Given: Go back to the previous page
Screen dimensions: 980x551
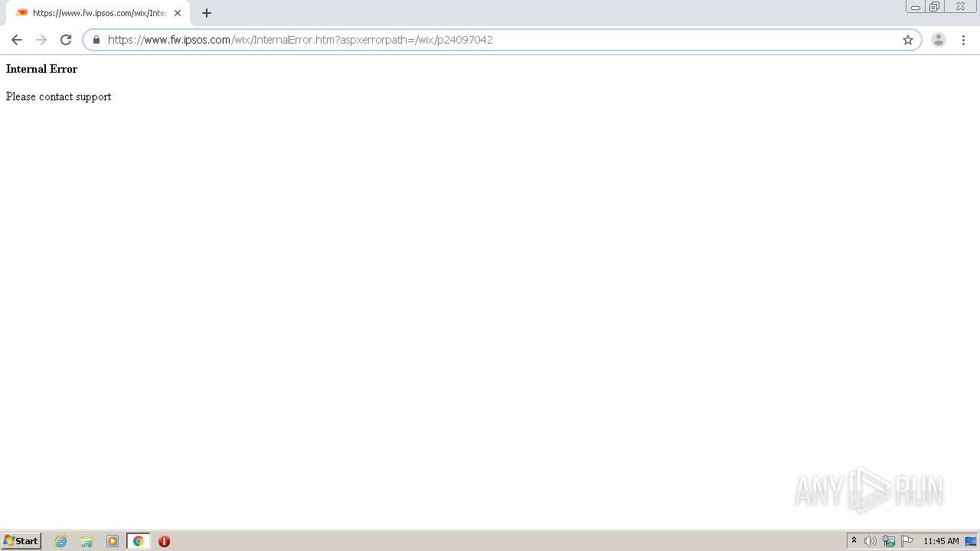Looking at the screenshot, I should coord(17,40).
